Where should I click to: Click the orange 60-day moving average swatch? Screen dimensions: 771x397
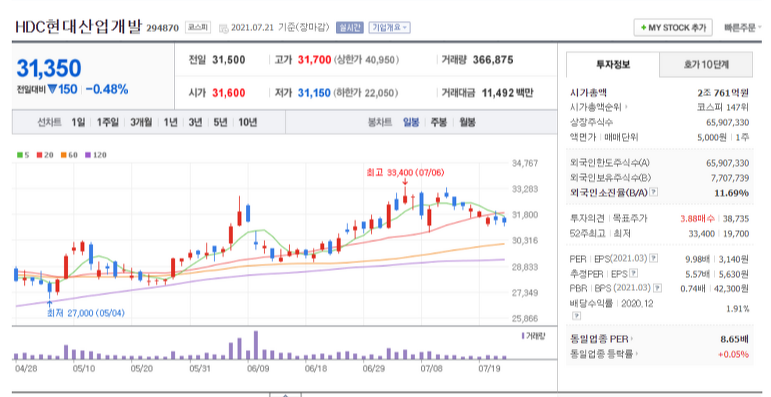click(63, 155)
